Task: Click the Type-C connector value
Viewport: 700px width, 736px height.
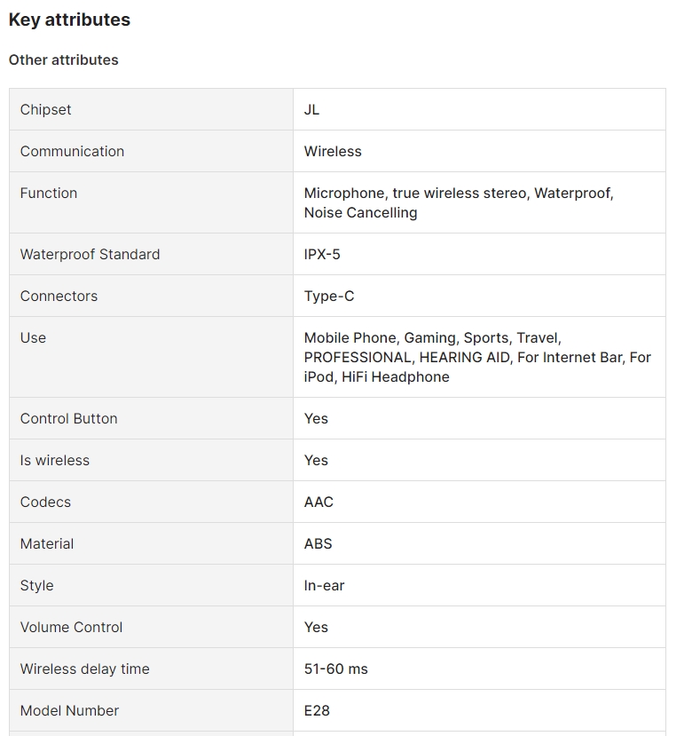Action: pos(329,296)
